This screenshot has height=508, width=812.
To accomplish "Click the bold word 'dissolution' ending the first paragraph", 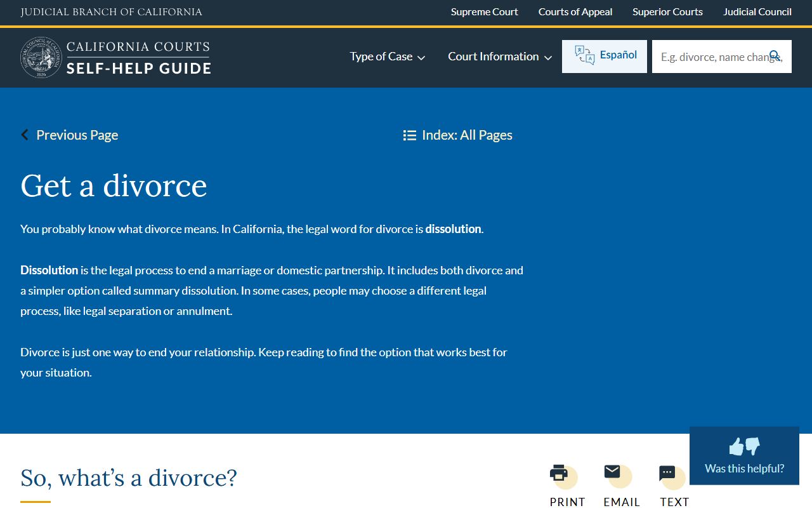I will click(453, 229).
